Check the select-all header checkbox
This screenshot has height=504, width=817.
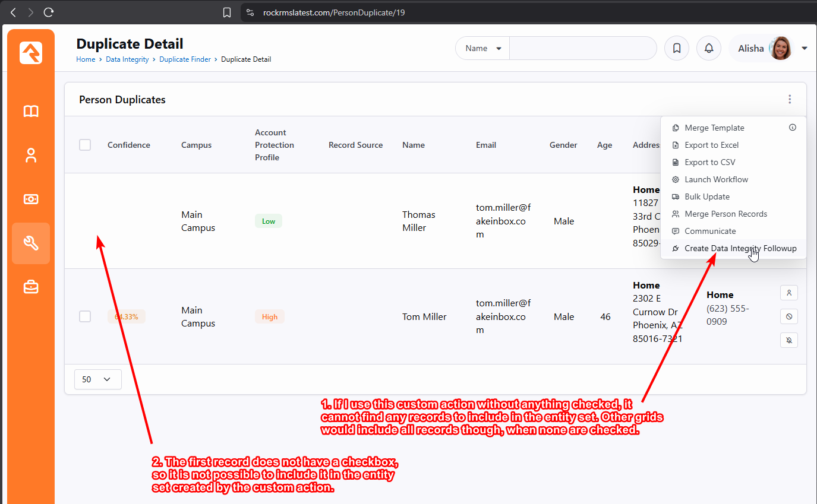tap(85, 145)
